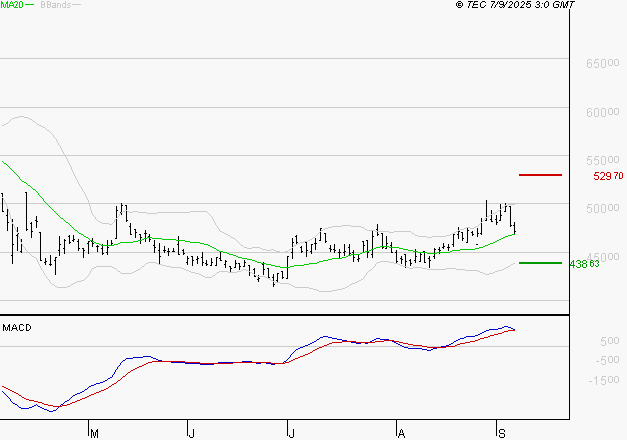627x440 pixels.
Task: Click the 529.70 resistance price label
Action: point(608,176)
